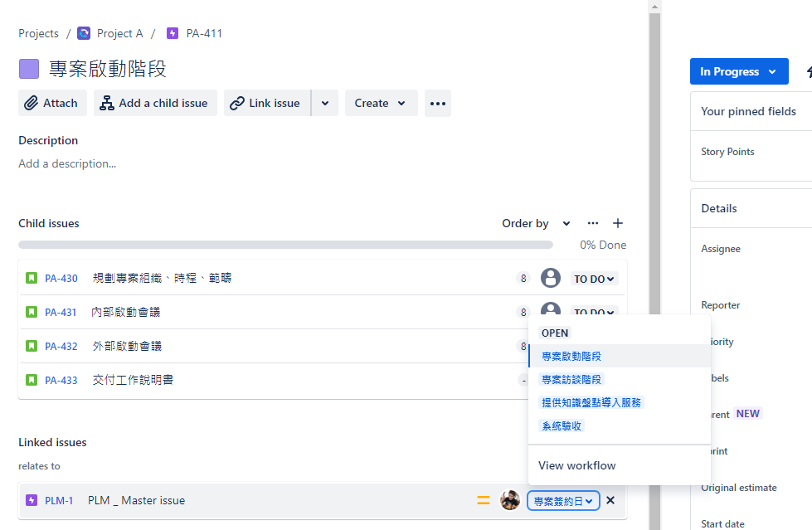
Task: Click the issue title 專案啟動階段
Action: (107, 69)
